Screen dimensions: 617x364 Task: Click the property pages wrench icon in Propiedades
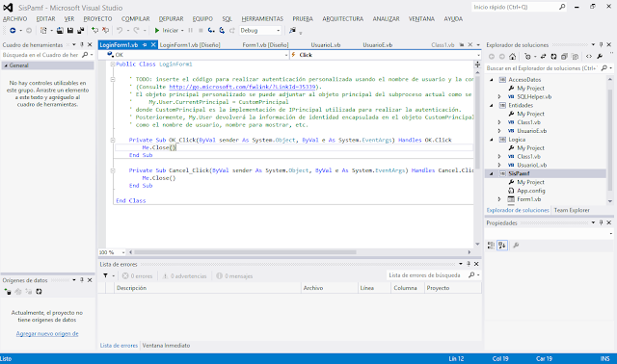click(x=516, y=246)
